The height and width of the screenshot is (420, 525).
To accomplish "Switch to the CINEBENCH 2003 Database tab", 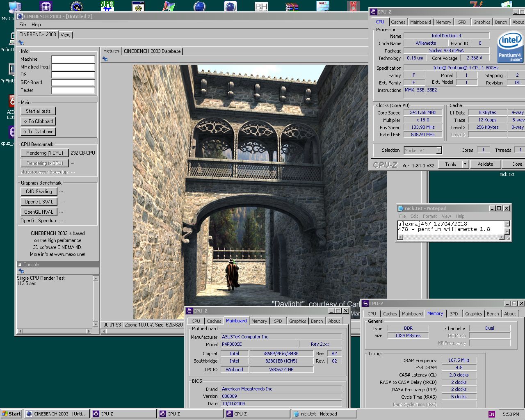I will [x=152, y=51].
